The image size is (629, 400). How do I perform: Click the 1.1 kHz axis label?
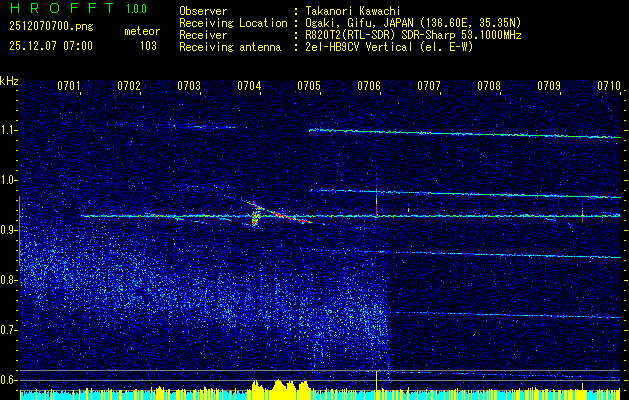pyautogui.click(x=8, y=130)
